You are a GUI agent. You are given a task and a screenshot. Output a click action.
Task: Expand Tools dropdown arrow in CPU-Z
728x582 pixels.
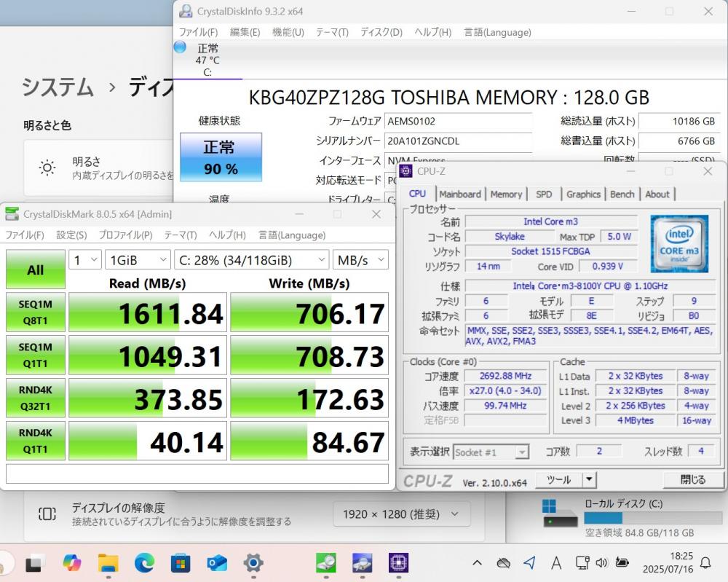(589, 479)
